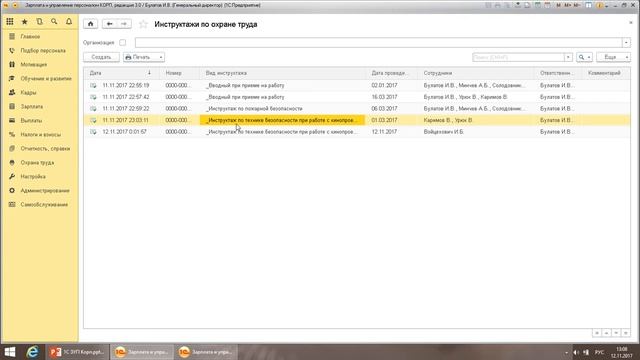Open the Еще menu dropdown
This screenshot has height=360, width=640.
pyautogui.click(x=613, y=57)
